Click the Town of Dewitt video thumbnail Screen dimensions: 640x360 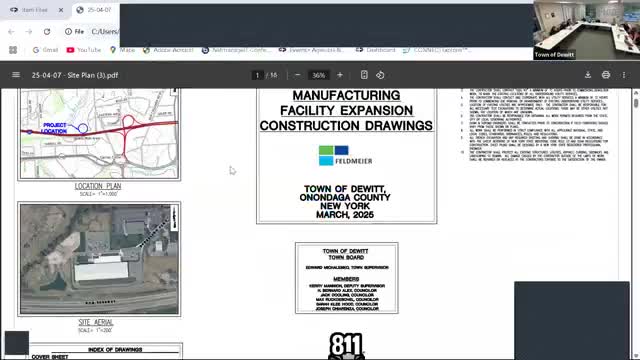(x=587, y=30)
